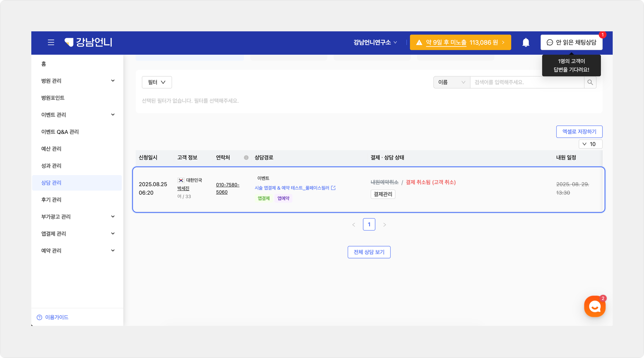Click the search magnifier icon
644x358 pixels.
click(590, 82)
